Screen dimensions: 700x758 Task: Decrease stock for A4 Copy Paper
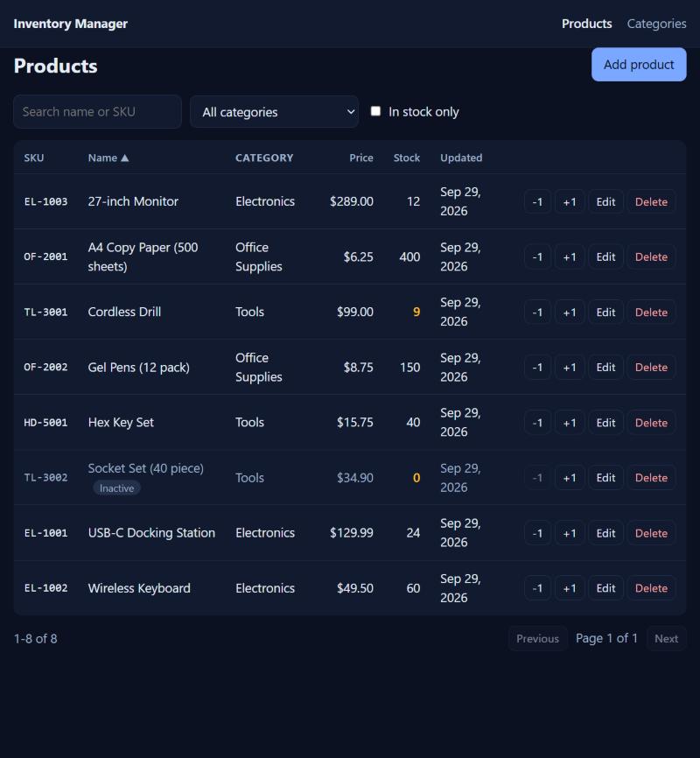tap(537, 256)
